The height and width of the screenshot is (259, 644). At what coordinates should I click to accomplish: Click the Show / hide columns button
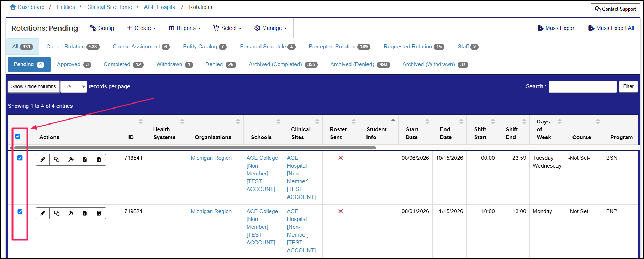(x=33, y=86)
